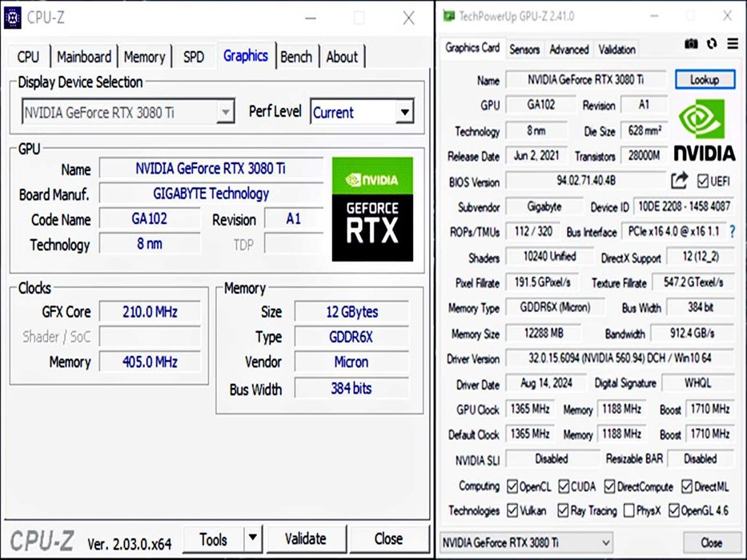Viewport: 747px width, 560px height.
Task: Open the GPU-Z hamburger menu
Action: 733,44
